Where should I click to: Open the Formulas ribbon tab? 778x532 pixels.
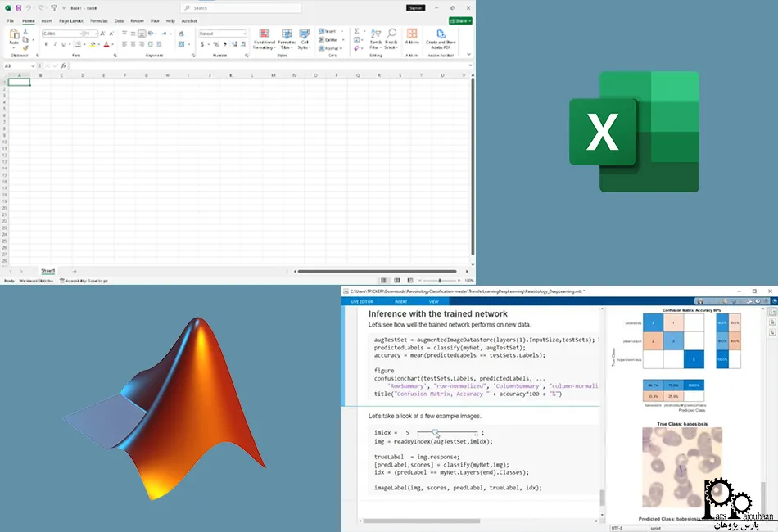98,20
